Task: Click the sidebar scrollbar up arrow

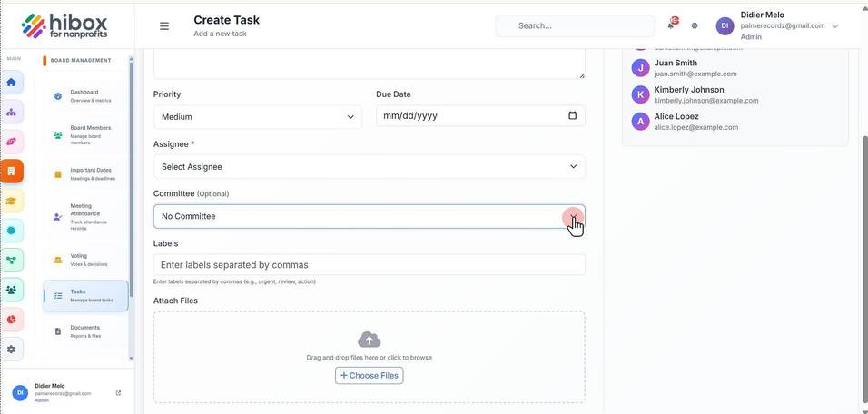Action: (x=131, y=59)
